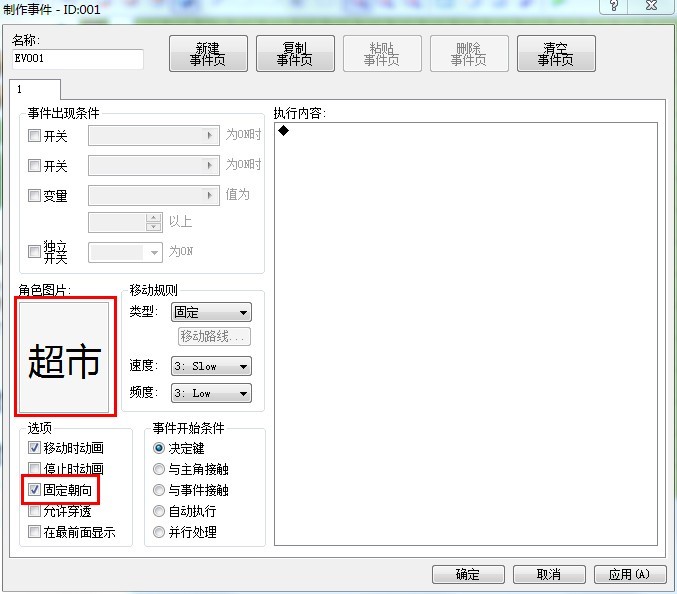The image size is (677, 594).
Task: Open the 类型 dropdown set to 固定
Action: coord(211,312)
